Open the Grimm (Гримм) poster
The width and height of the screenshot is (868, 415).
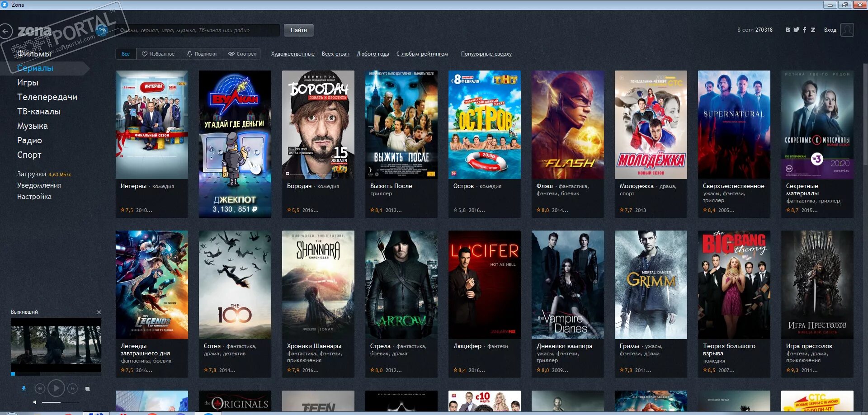651,285
